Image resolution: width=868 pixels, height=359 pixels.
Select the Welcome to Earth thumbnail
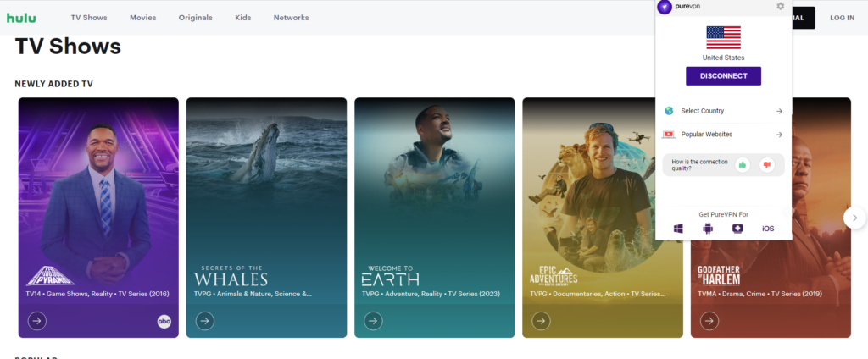point(434,203)
